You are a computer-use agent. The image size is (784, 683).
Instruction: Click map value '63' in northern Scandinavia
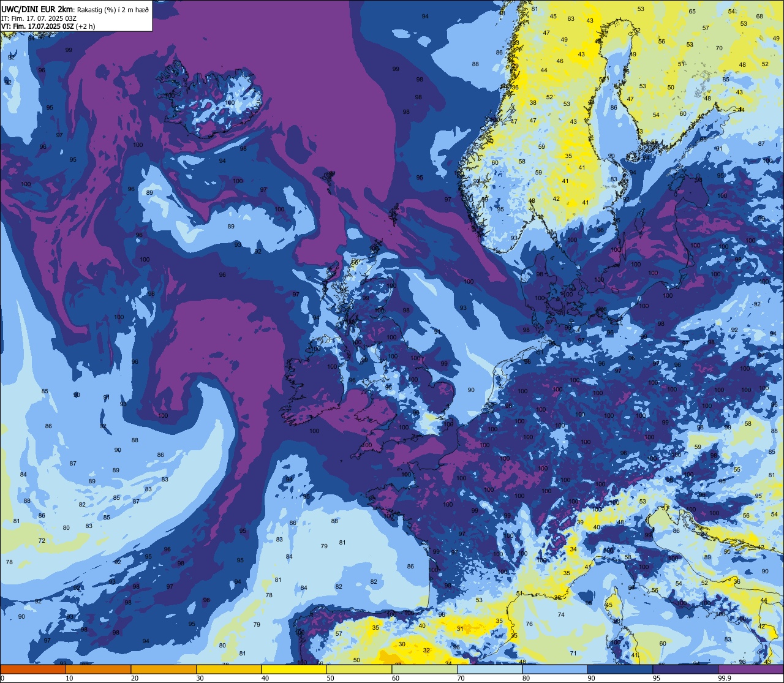[x=571, y=18]
